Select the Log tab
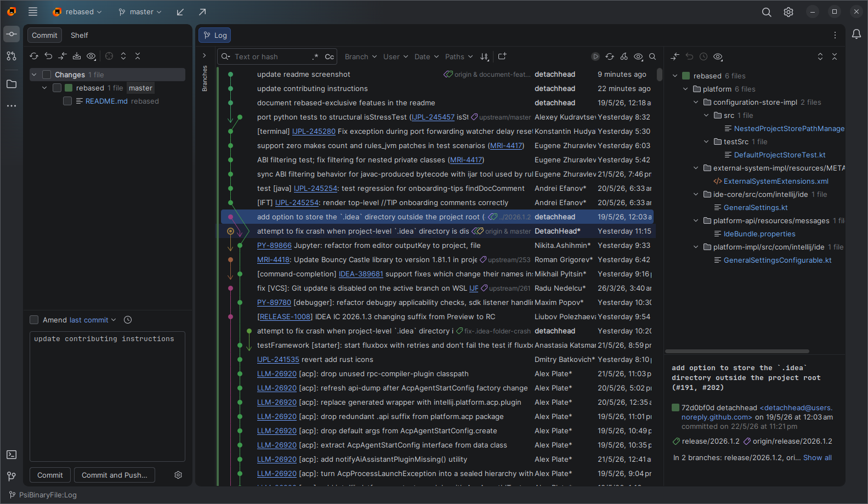This screenshot has height=504, width=868. click(x=214, y=35)
